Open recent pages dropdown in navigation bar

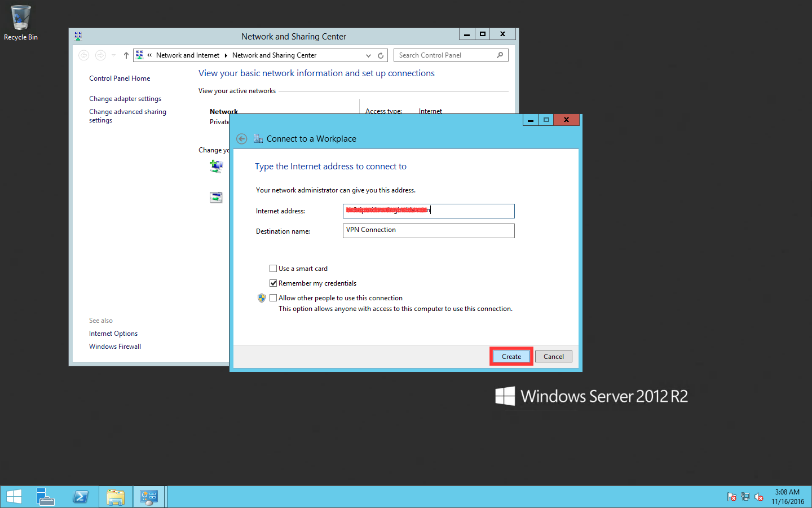113,55
